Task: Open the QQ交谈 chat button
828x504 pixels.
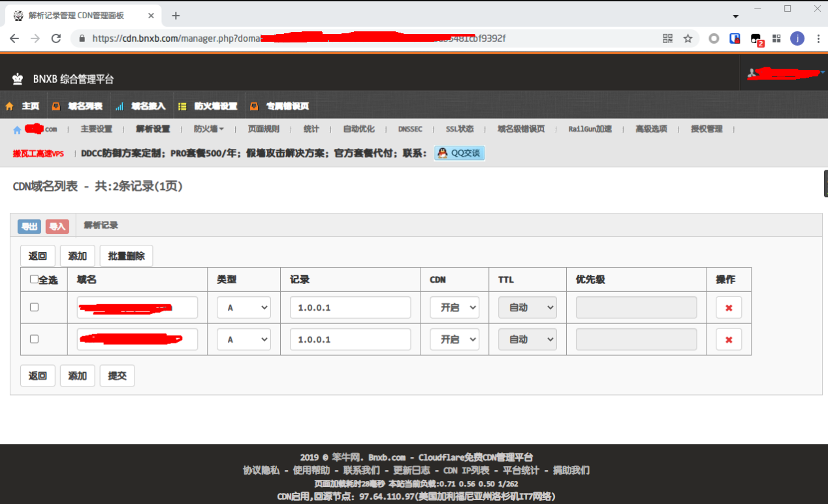Action: [x=459, y=153]
